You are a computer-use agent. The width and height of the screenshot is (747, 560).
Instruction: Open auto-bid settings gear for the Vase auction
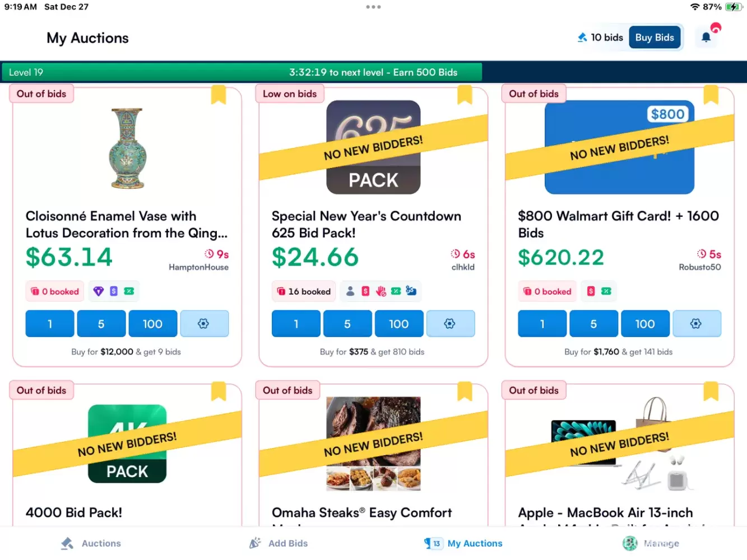(204, 324)
